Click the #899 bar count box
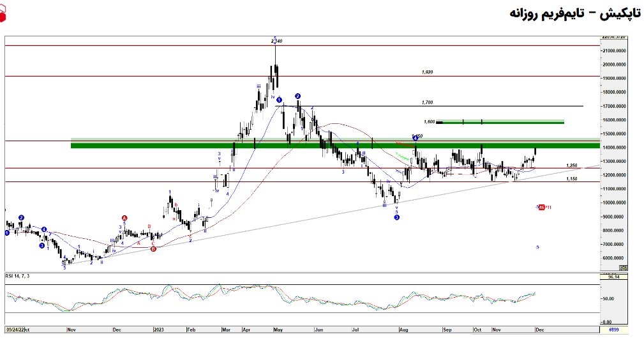Screen dimensions: 644x352 tap(614, 330)
